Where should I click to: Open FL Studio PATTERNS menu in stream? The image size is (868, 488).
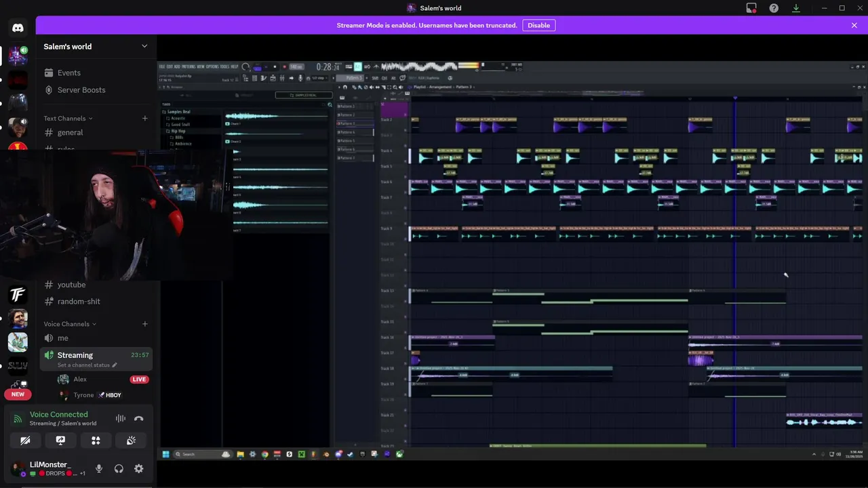pyautogui.click(x=189, y=66)
